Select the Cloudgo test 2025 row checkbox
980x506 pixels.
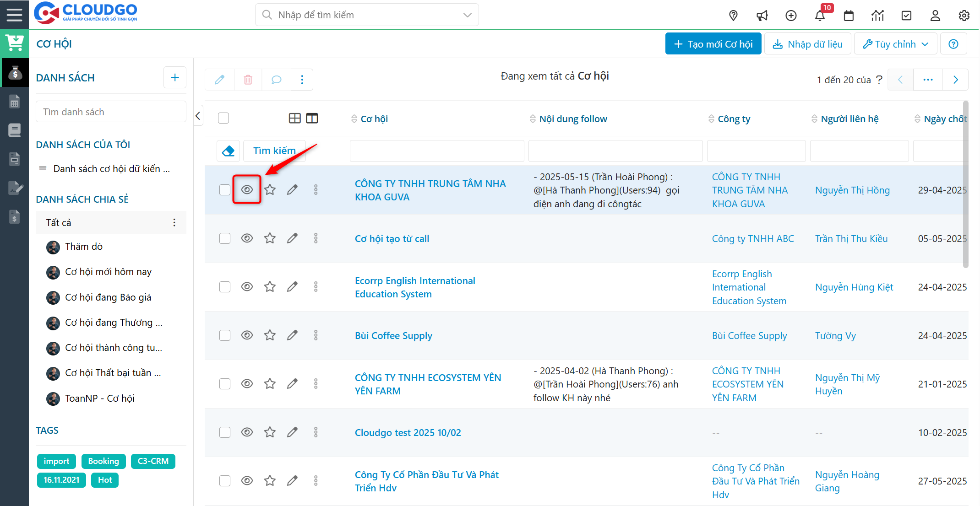click(225, 432)
